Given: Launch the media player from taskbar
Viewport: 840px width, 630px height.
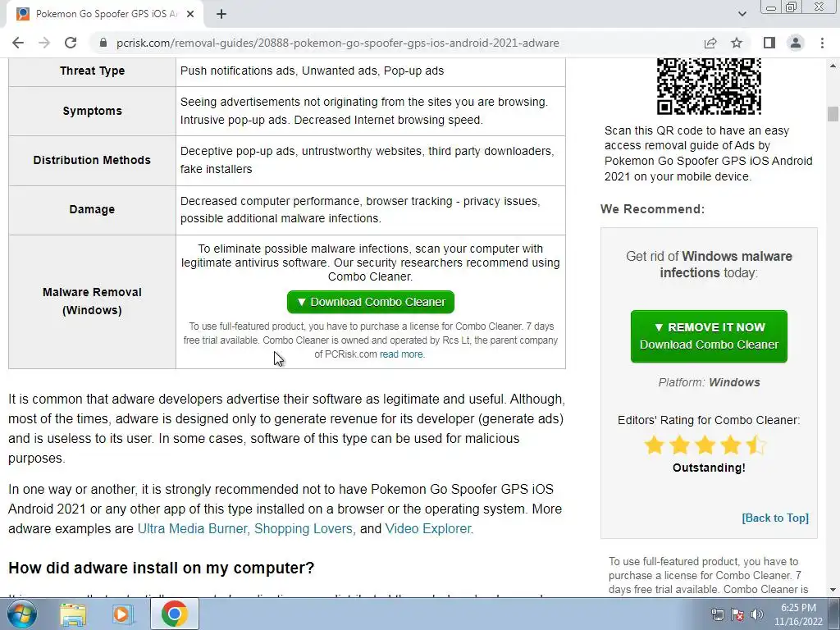Looking at the screenshot, I should [x=124, y=614].
